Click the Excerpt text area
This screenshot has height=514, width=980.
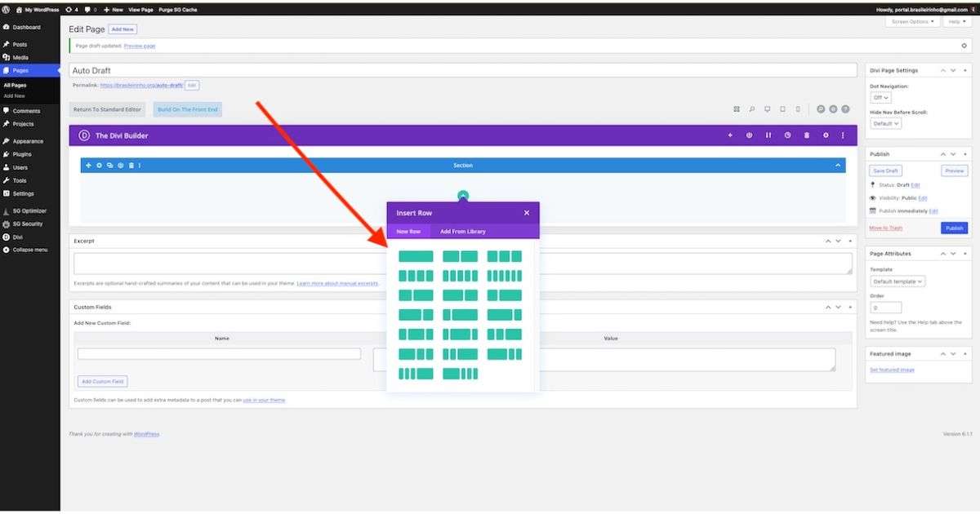463,264
